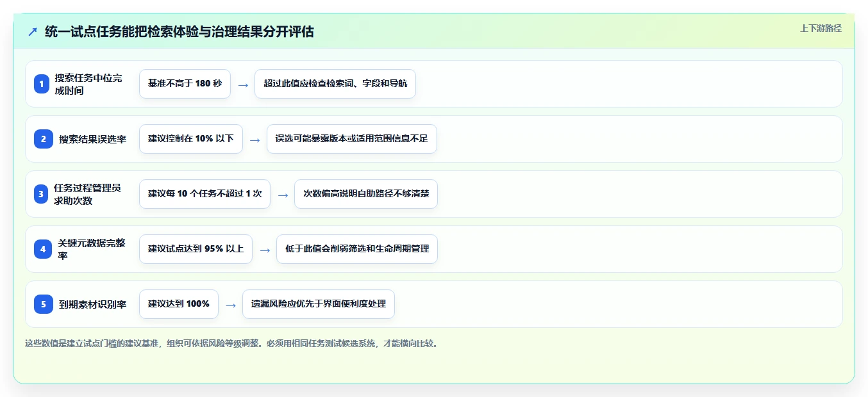Select the chip 基准不高于 180 秒
The width and height of the screenshot is (868, 397).
[185, 84]
